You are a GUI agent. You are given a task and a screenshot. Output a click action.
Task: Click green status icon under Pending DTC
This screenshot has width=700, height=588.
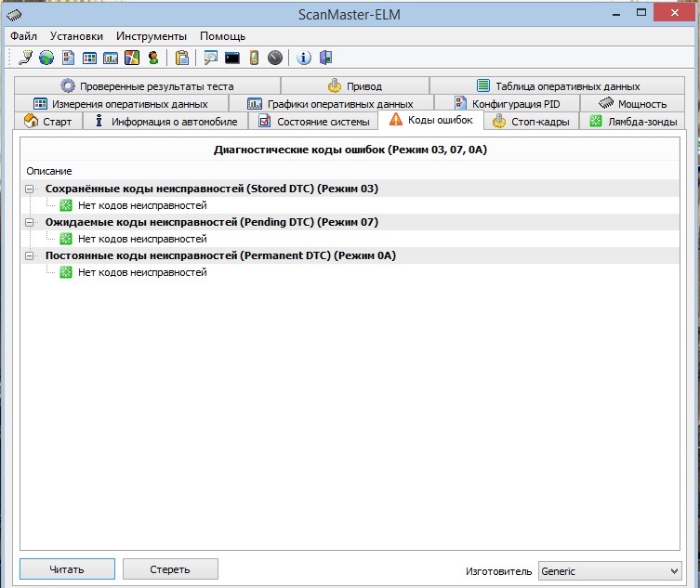(x=66, y=239)
